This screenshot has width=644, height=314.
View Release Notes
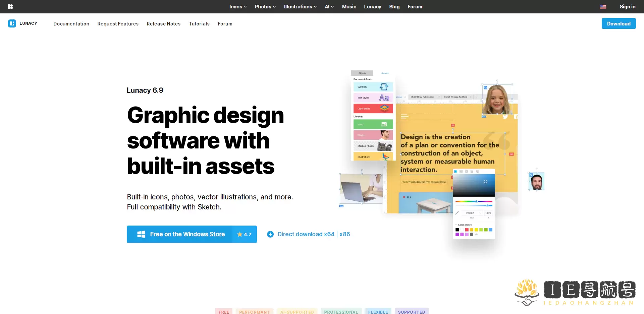[x=164, y=24]
